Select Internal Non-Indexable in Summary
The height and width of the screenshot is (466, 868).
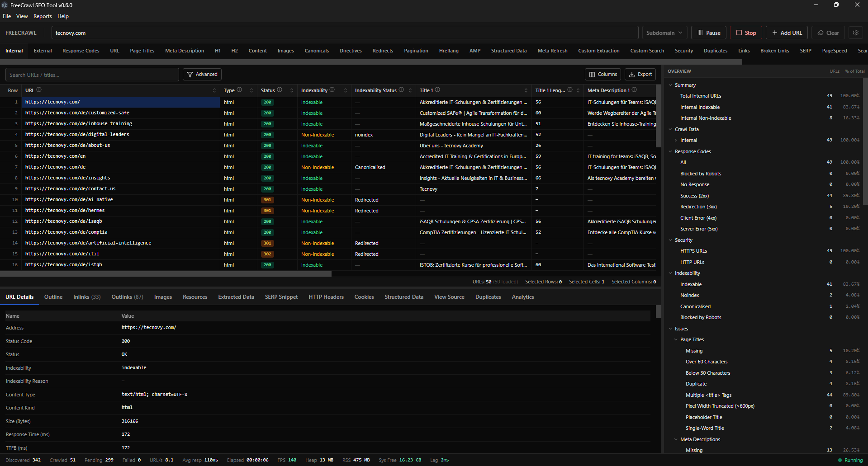coord(706,118)
